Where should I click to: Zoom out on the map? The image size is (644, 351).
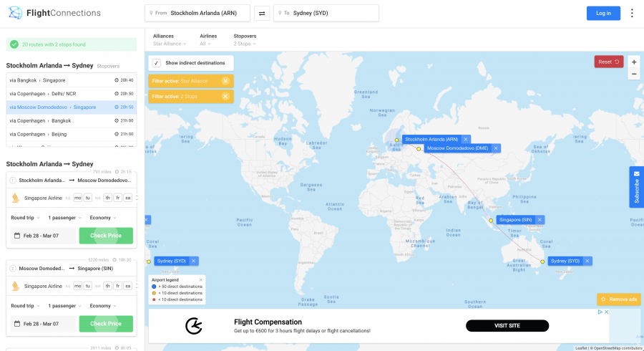click(634, 74)
